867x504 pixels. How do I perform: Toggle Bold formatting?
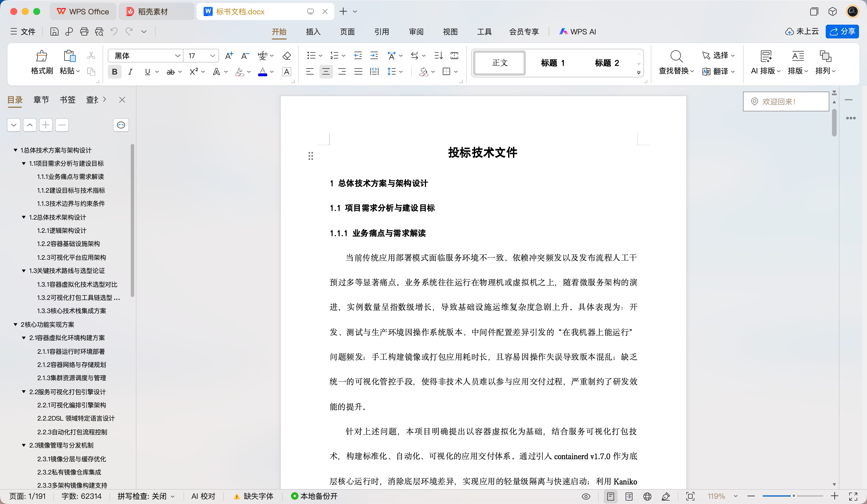115,72
